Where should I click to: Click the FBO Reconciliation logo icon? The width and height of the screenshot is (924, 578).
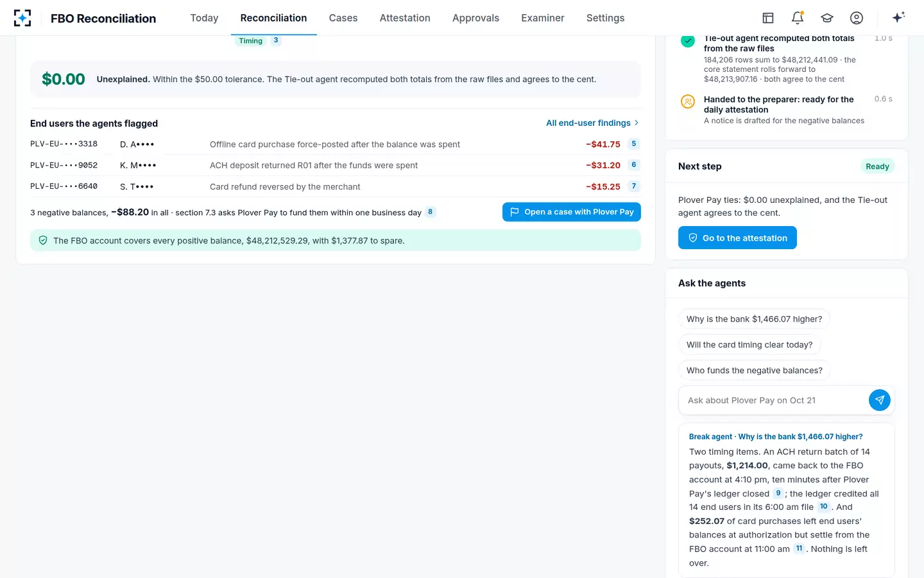[x=22, y=18]
